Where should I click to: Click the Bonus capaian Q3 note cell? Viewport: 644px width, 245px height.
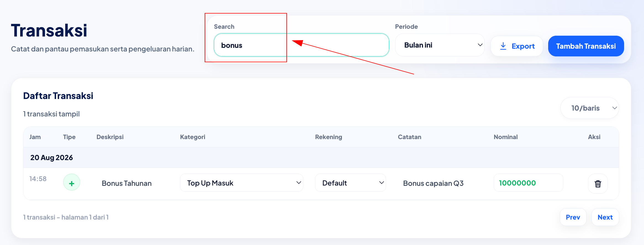pos(433,183)
